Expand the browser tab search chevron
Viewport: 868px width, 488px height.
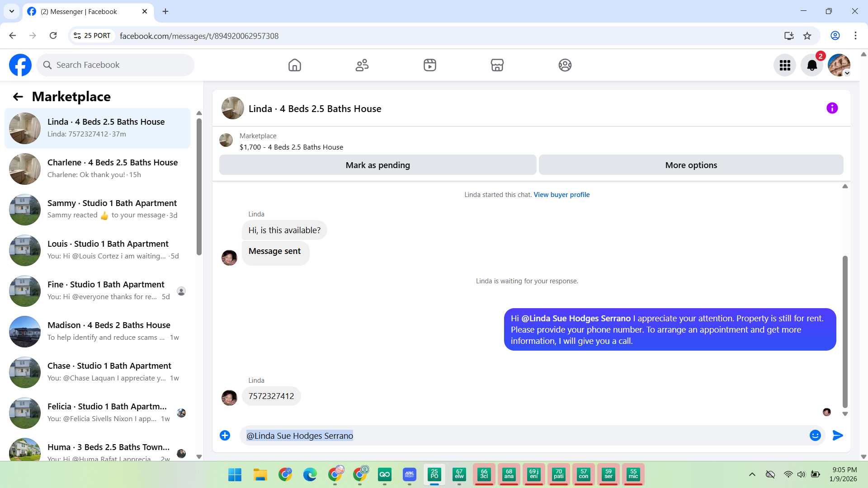[12, 11]
